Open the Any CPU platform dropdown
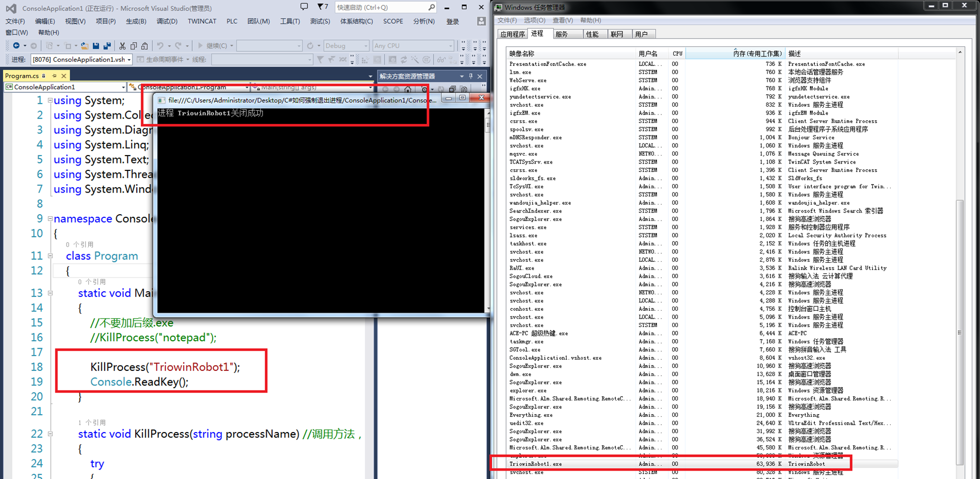This screenshot has width=980, height=479. pyautogui.click(x=413, y=46)
